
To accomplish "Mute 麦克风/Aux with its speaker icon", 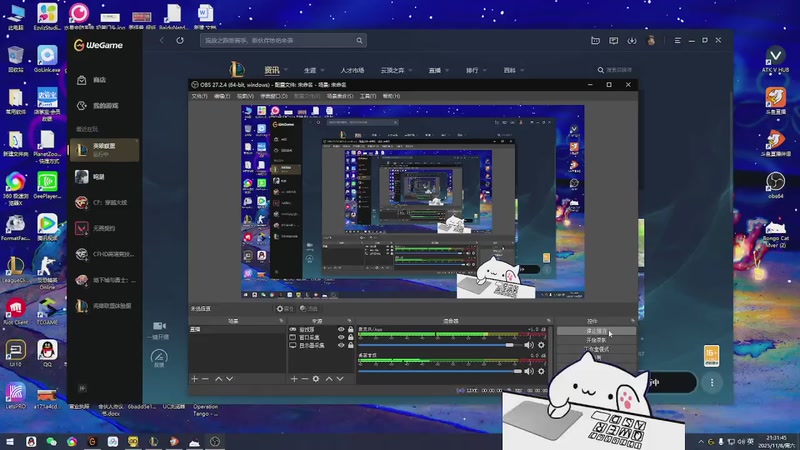I will [529, 345].
